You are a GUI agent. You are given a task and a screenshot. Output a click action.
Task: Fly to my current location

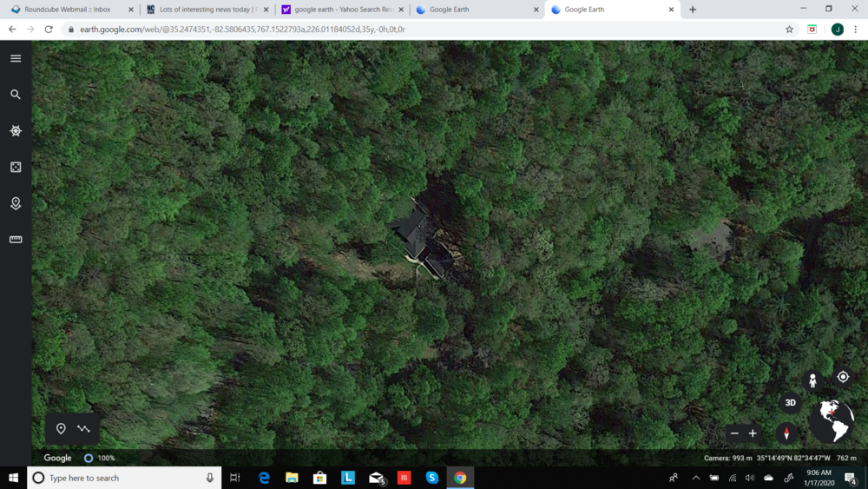click(x=843, y=376)
